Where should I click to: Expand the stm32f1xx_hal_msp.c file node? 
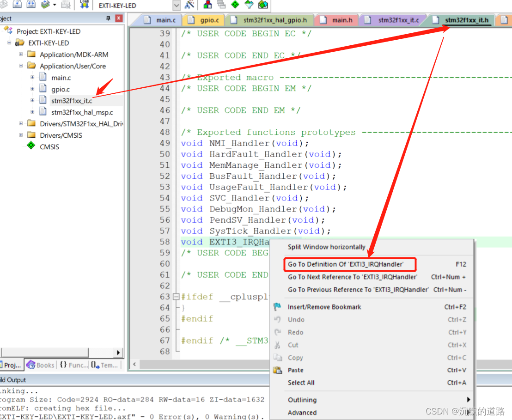click(x=32, y=112)
